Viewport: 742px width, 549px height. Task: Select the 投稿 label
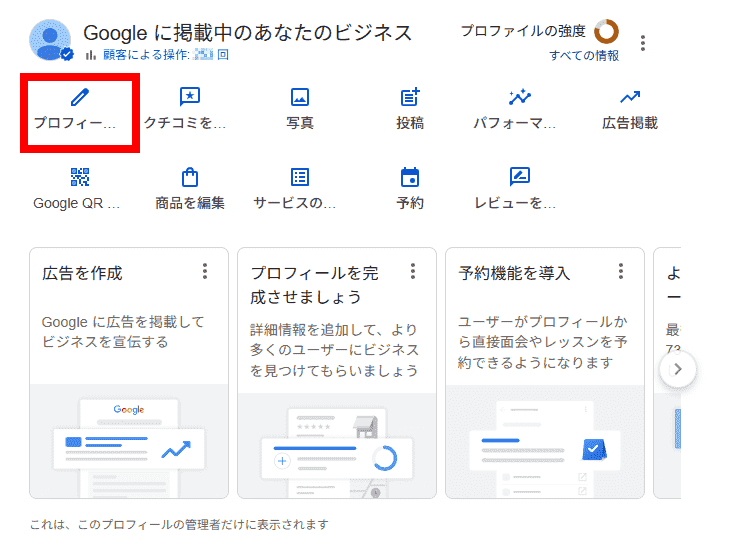tap(410, 123)
